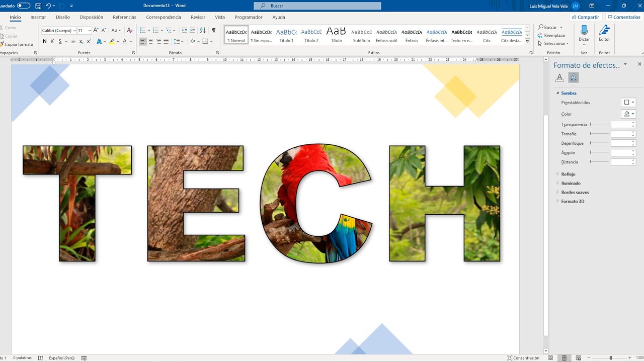Click the increase indent icon

(x=192, y=31)
